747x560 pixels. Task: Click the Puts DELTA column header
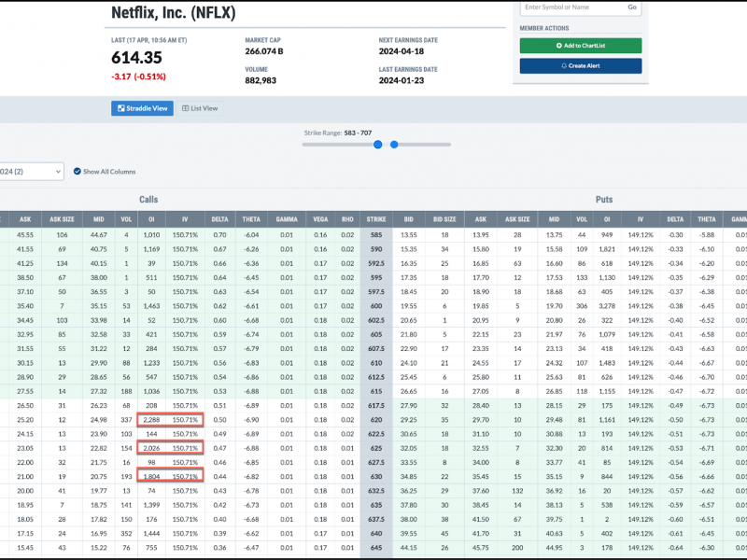coord(675,219)
